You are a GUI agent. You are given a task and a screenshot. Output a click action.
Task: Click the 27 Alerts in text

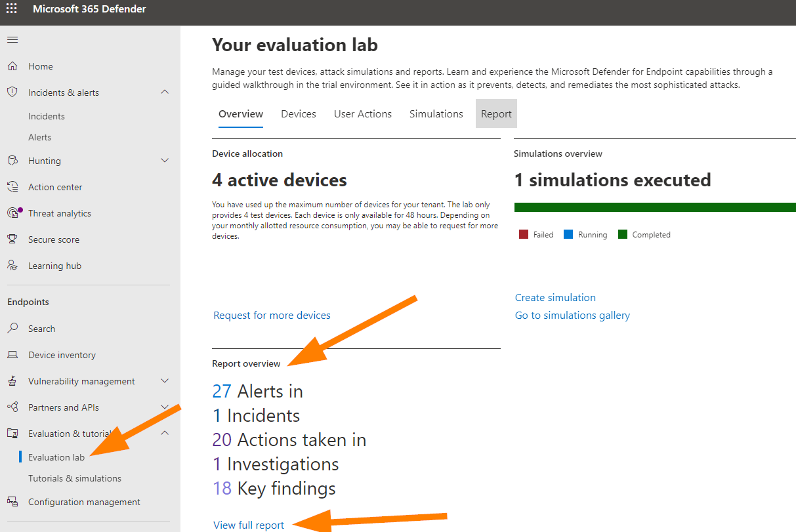(x=257, y=391)
